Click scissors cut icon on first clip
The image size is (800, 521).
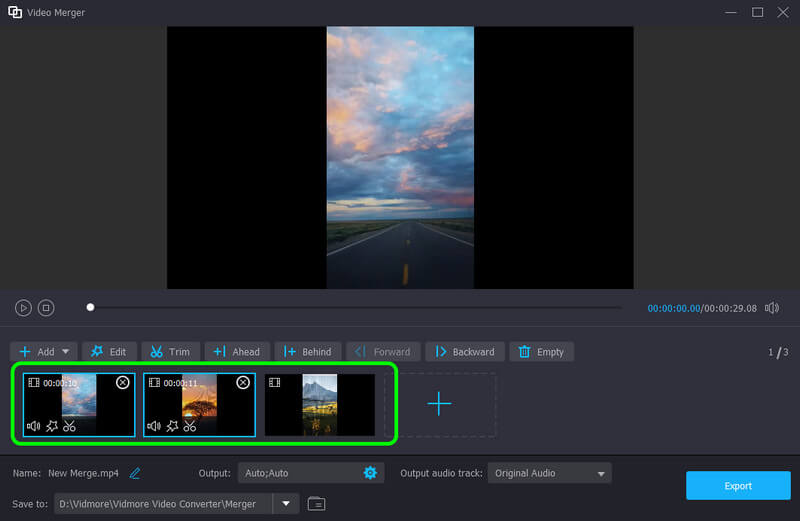coord(69,426)
